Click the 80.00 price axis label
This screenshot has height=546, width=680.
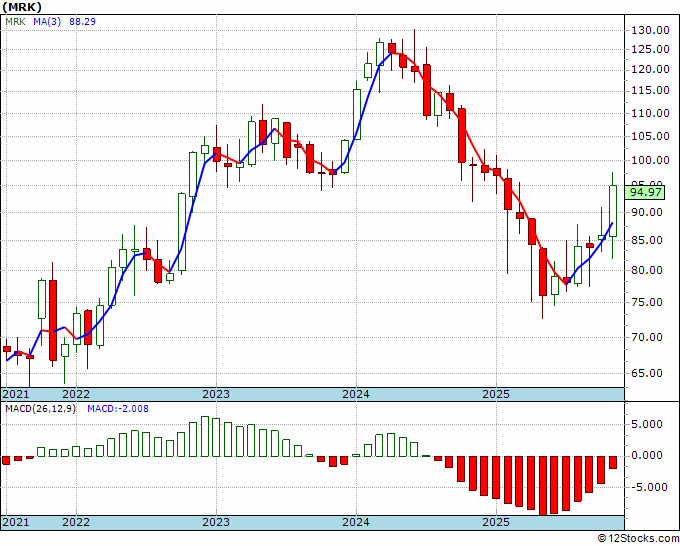click(647, 270)
